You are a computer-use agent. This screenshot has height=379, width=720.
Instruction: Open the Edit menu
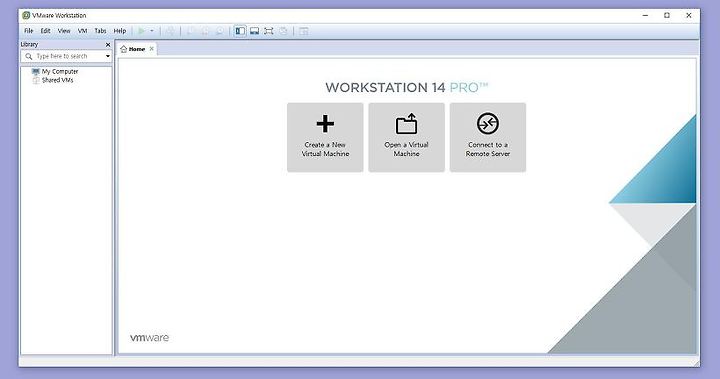point(45,31)
